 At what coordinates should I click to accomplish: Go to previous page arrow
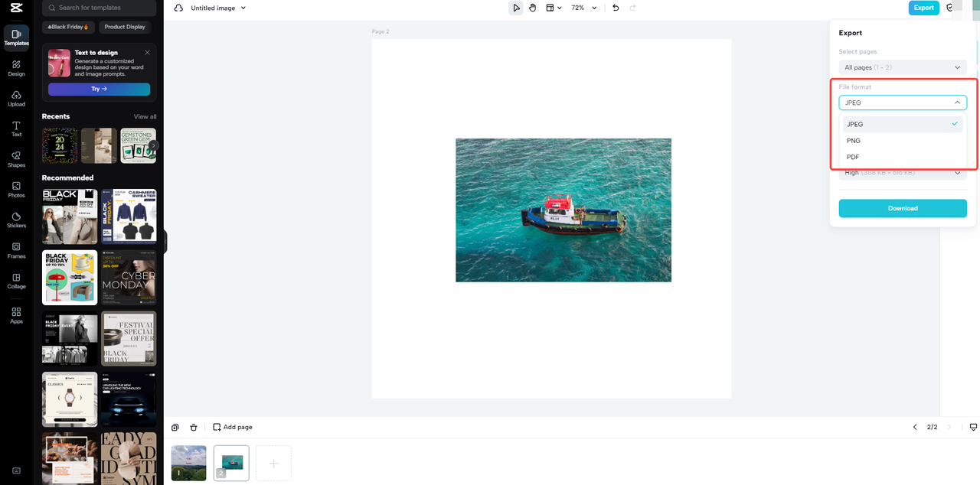(914, 427)
